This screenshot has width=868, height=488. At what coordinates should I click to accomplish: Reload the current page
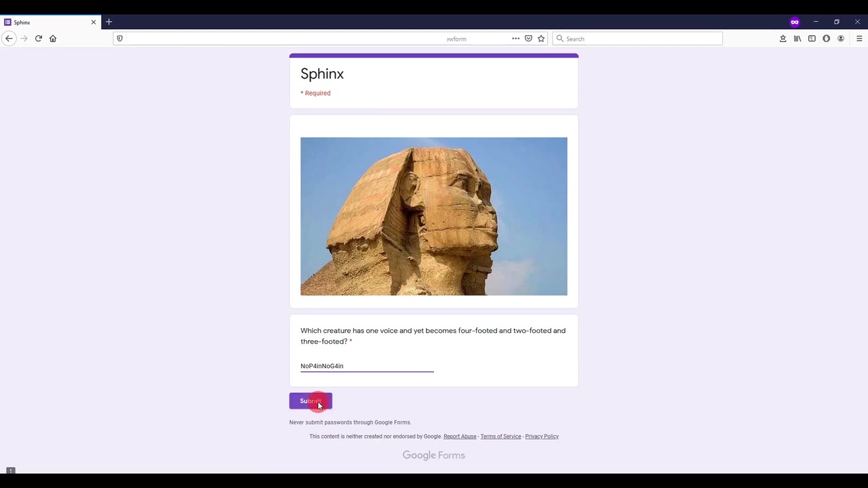click(x=39, y=39)
